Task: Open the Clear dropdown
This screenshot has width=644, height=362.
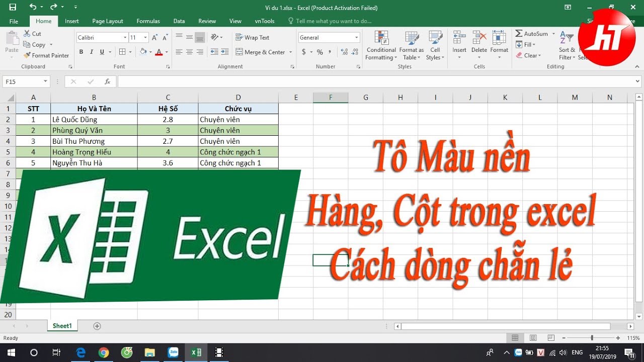Action: [528, 55]
